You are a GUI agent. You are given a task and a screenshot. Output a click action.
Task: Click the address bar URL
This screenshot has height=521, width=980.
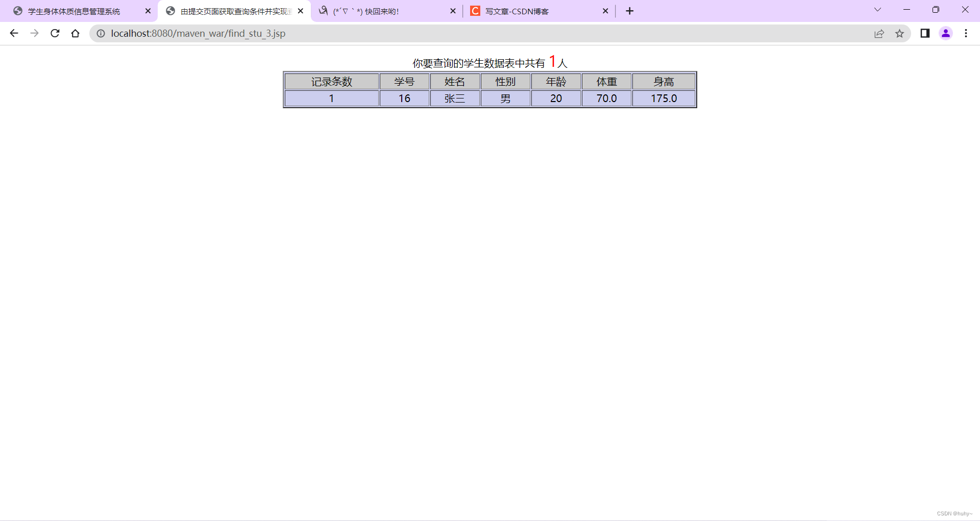pos(198,33)
